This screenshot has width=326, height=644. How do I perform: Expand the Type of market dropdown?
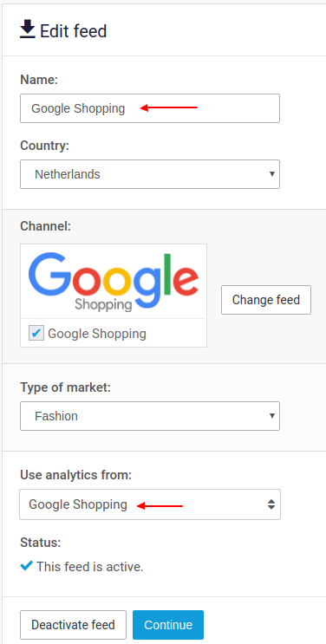[x=150, y=416]
